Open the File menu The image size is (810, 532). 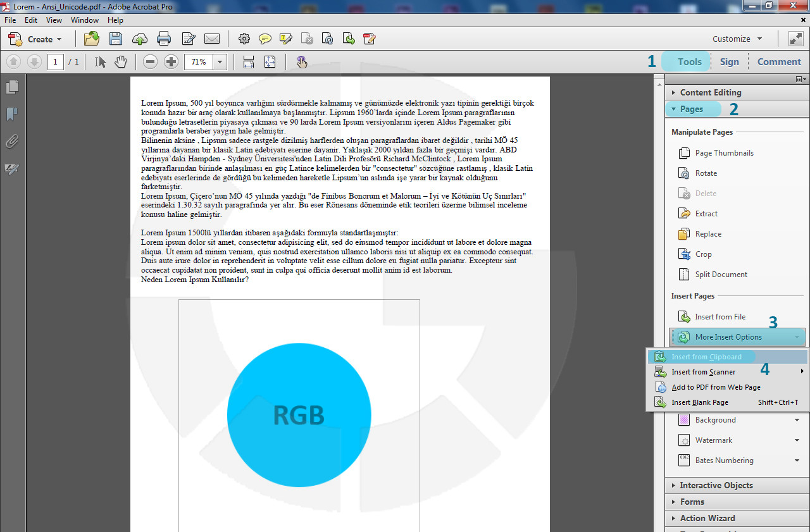point(10,20)
